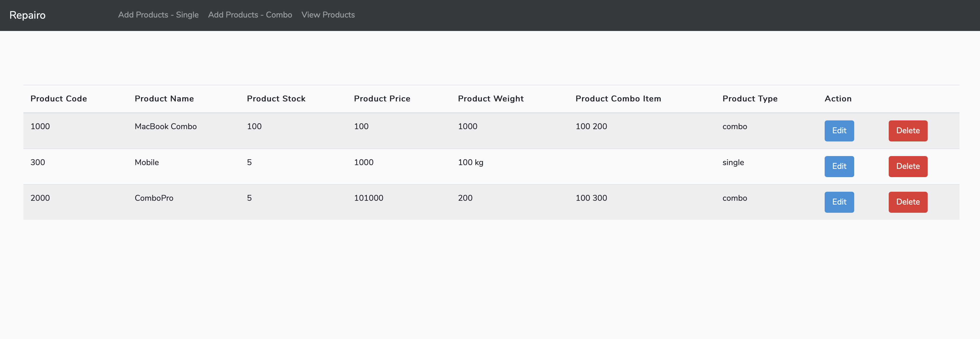
Task: Click the Repairo brand logo
Action: [x=27, y=15]
